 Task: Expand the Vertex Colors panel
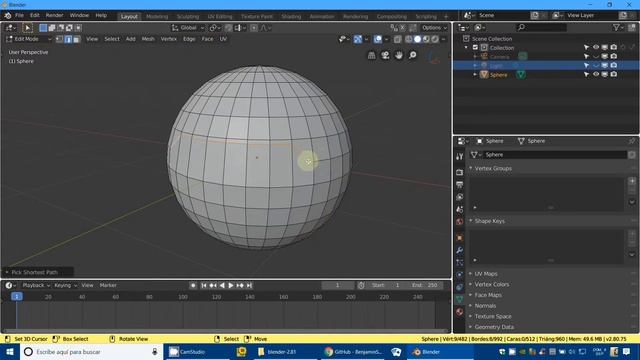(x=491, y=284)
